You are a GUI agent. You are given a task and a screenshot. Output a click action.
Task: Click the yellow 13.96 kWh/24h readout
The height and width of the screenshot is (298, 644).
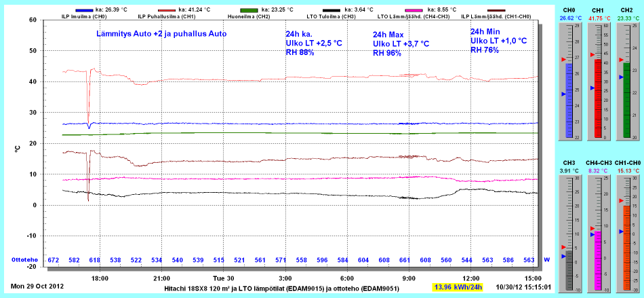[x=459, y=287]
